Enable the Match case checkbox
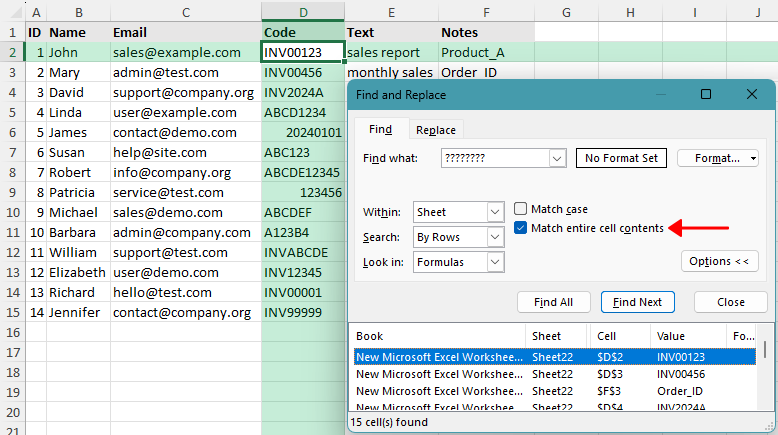 pos(520,209)
